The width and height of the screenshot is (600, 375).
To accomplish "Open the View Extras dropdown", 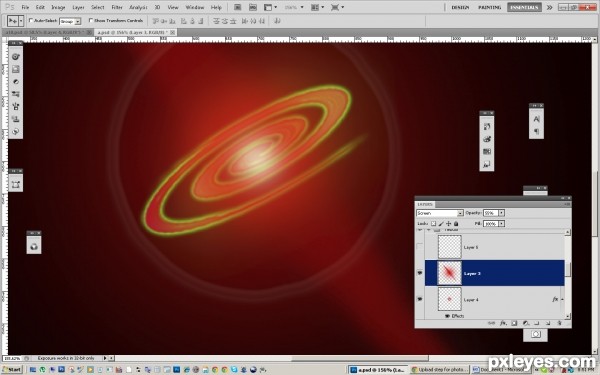I will [270, 7].
